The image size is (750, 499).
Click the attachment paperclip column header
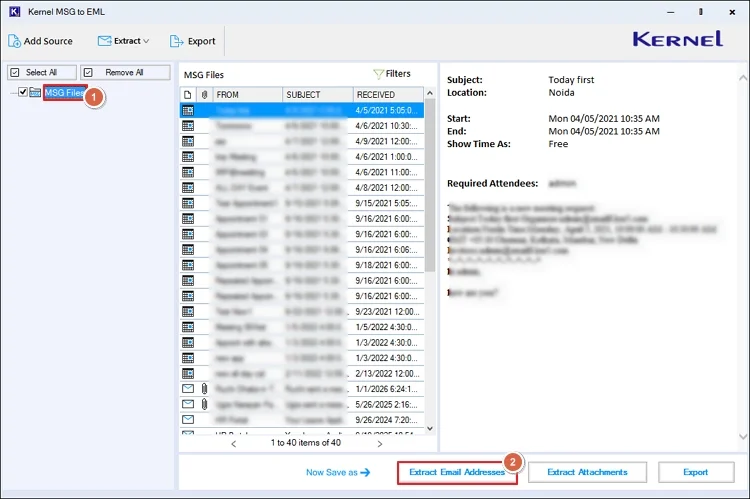click(x=204, y=95)
